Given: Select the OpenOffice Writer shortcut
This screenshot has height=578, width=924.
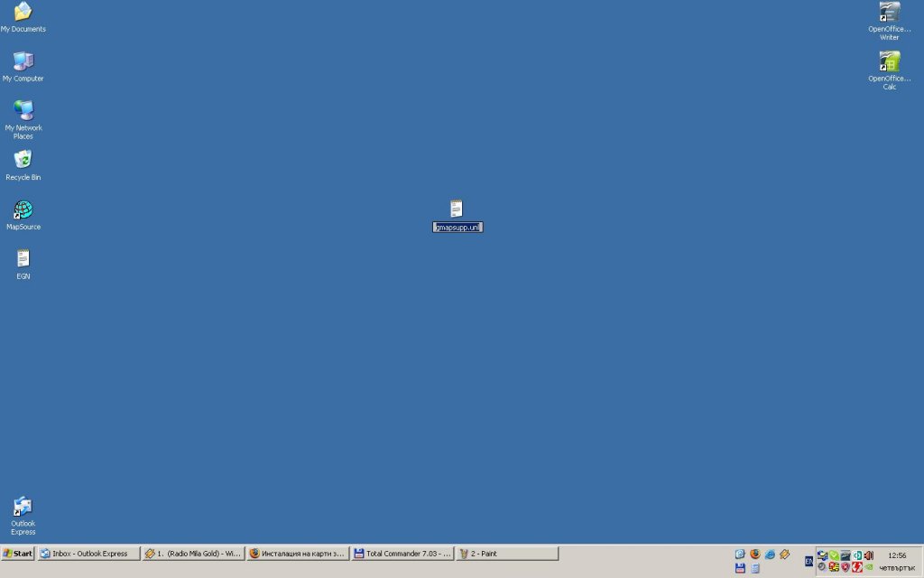Looking at the screenshot, I should pos(889,21).
